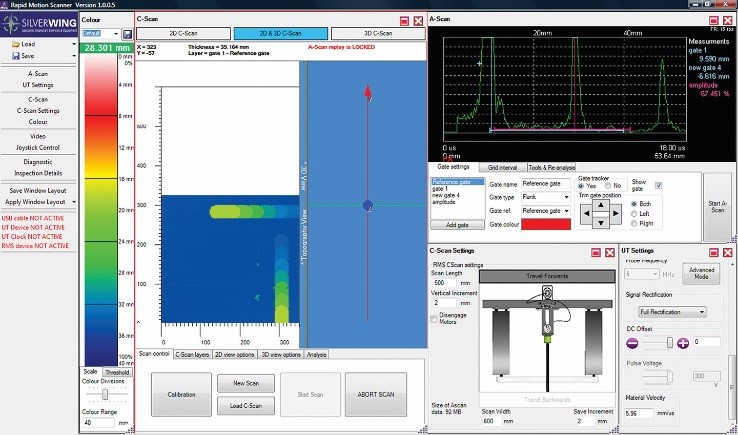The height and width of the screenshot is (435, 738).
Task: Select the Gate tracker No radio button
Action: click(607, 185)
